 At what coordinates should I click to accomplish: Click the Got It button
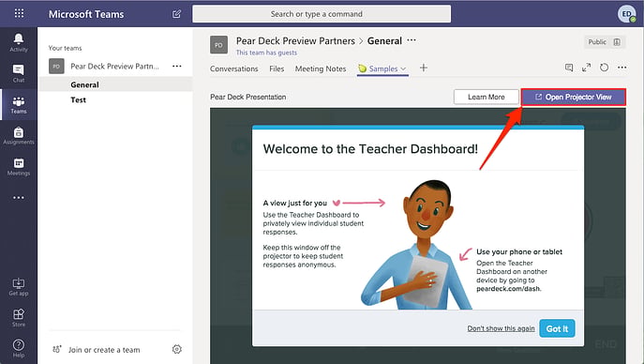tap(557, 328)
